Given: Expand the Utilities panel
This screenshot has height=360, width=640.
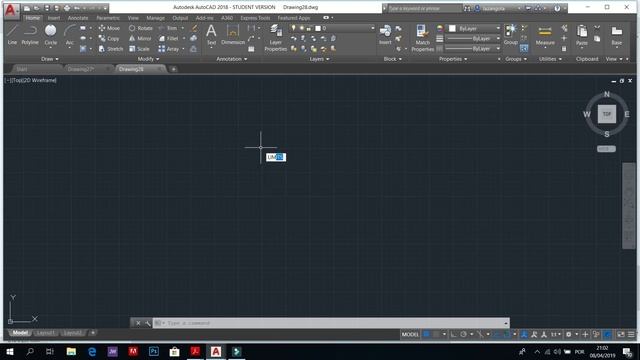Looking at the screenshot, I should coord(550,59).
